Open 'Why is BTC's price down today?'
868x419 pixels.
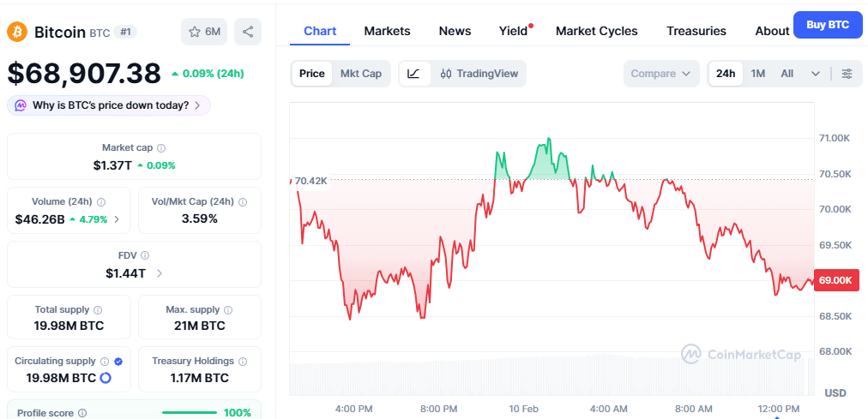(108, 105)
